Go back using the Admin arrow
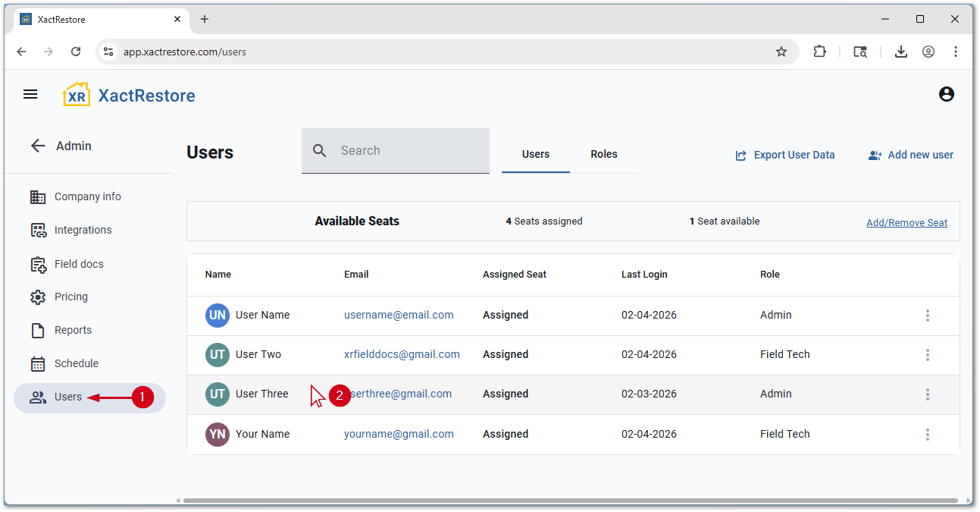 point(38,146)
